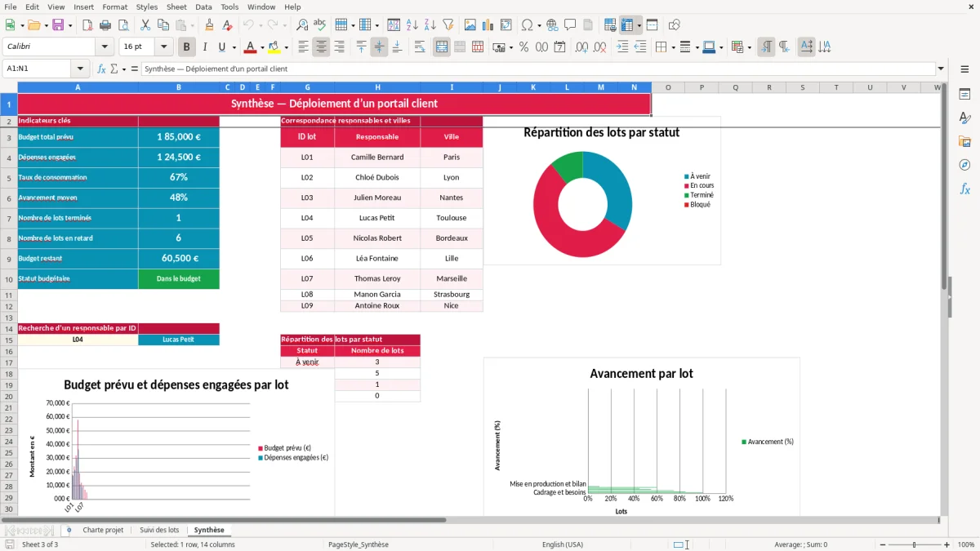Screen dimensions: 980x551
Task: Sort descending Z to A
Action: [x=430, y=25]
